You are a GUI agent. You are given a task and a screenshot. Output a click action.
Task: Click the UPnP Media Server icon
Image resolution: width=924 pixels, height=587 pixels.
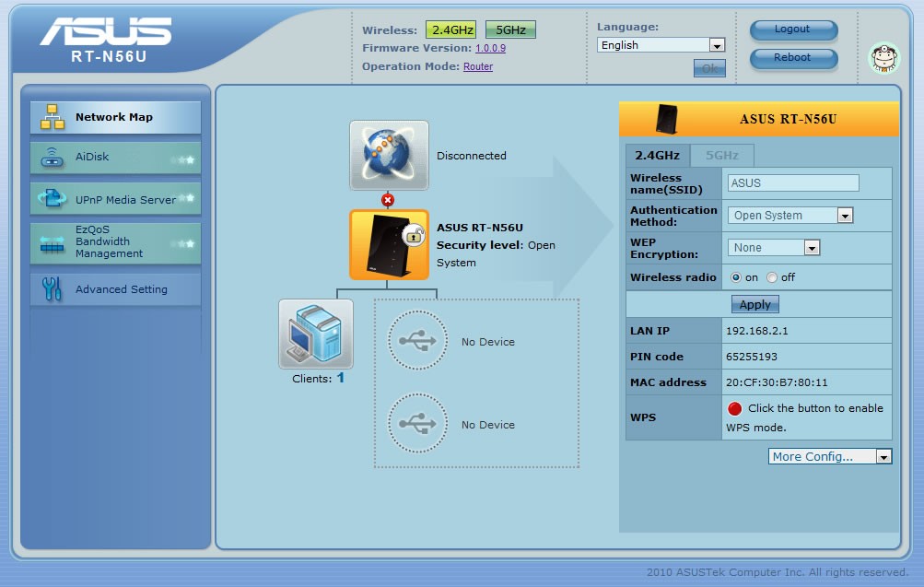[53, 198]
